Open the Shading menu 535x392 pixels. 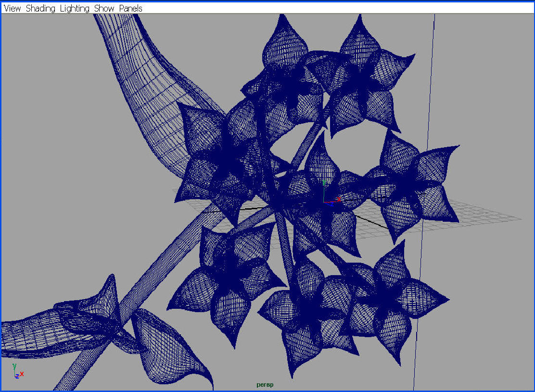pos(40,8)
